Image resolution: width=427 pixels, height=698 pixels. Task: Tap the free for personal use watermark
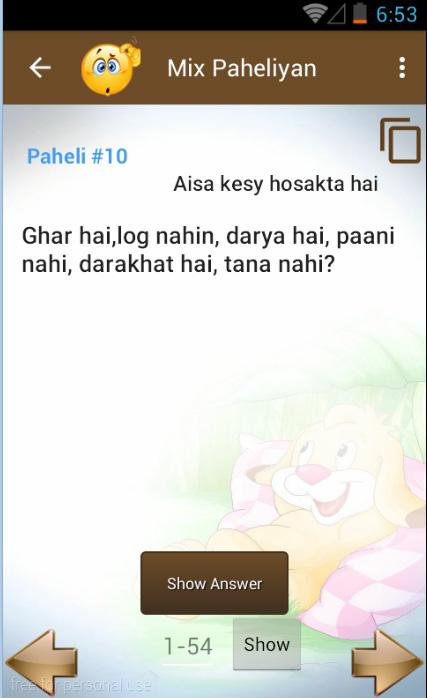point(80,685)
